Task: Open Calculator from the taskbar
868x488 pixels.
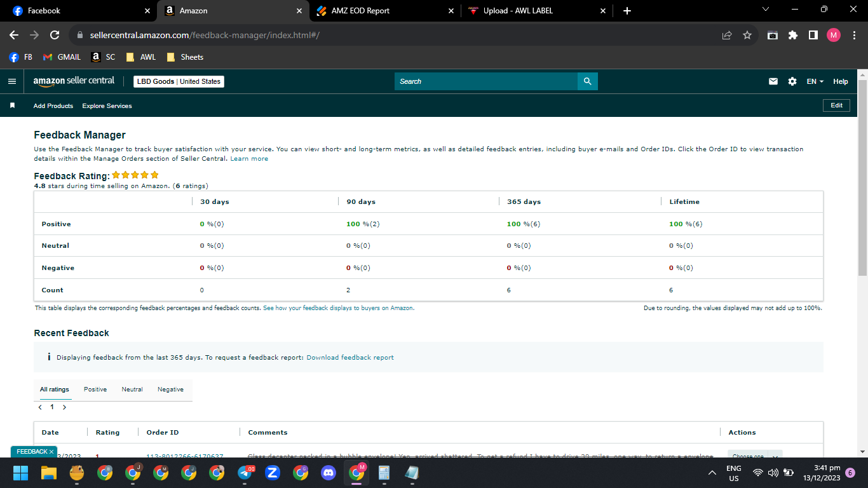Action: [x=384, y=473]
